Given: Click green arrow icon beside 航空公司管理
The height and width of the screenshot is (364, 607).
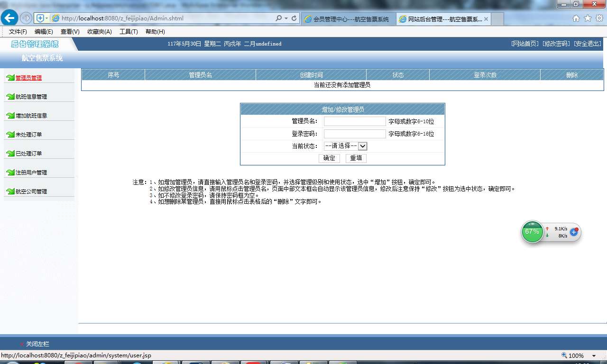Looking at the screenshot, I should [x=10, y=191].
